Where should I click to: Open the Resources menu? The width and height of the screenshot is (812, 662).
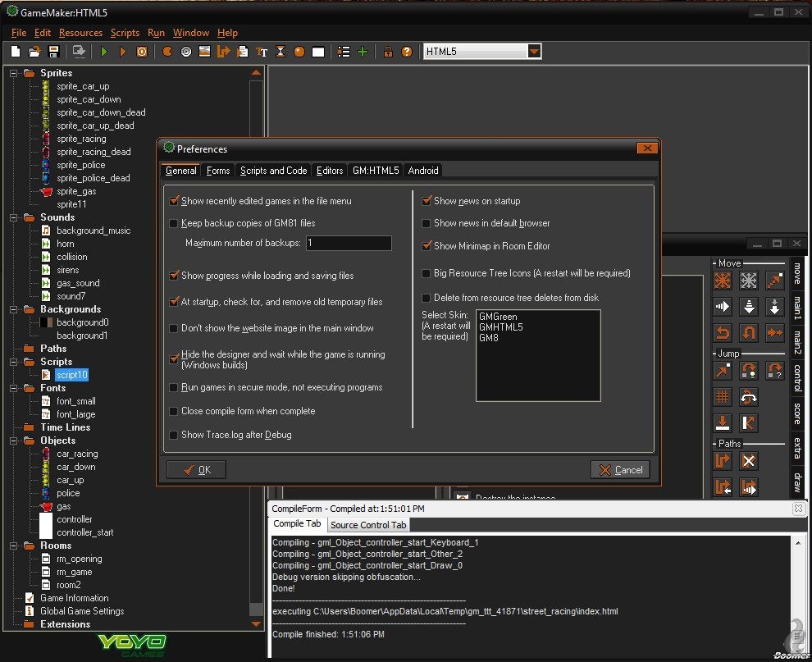[x=80, y=33]
